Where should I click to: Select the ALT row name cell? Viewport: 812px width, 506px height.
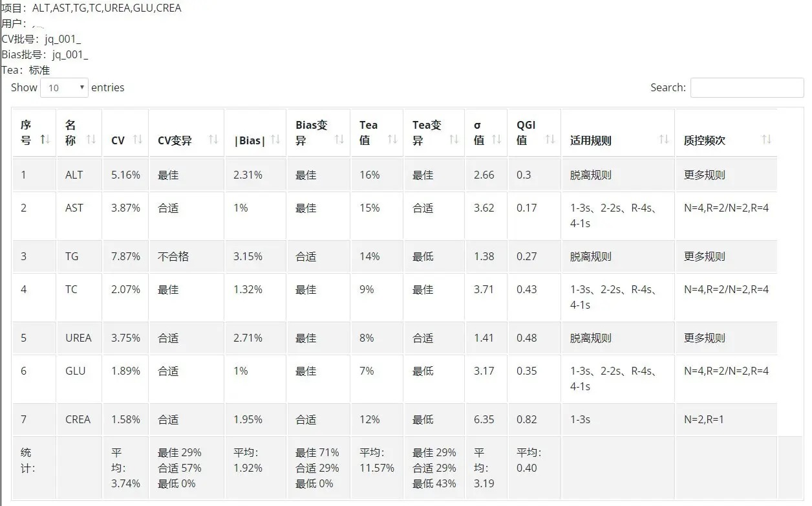coord(79,175)
